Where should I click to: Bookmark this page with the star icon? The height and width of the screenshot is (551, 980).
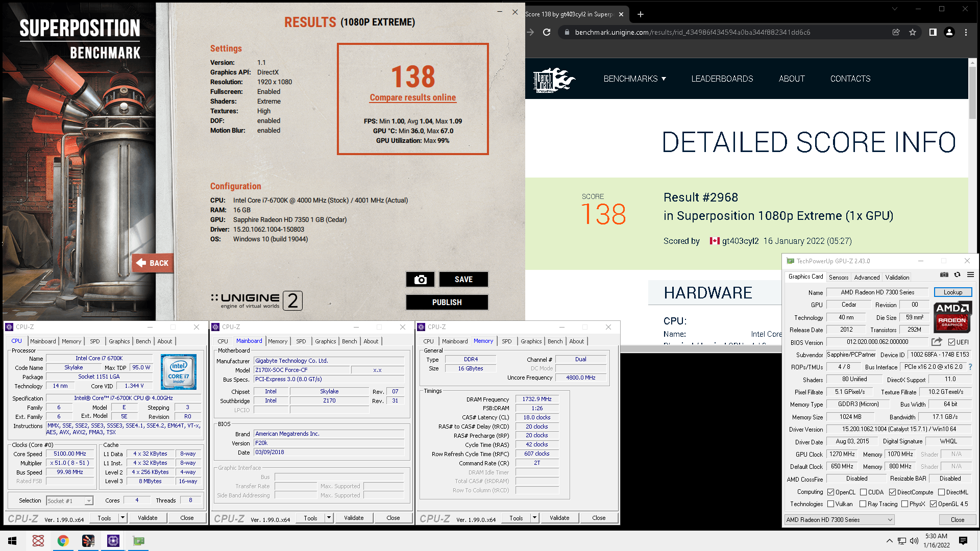(x=913, y=32)
